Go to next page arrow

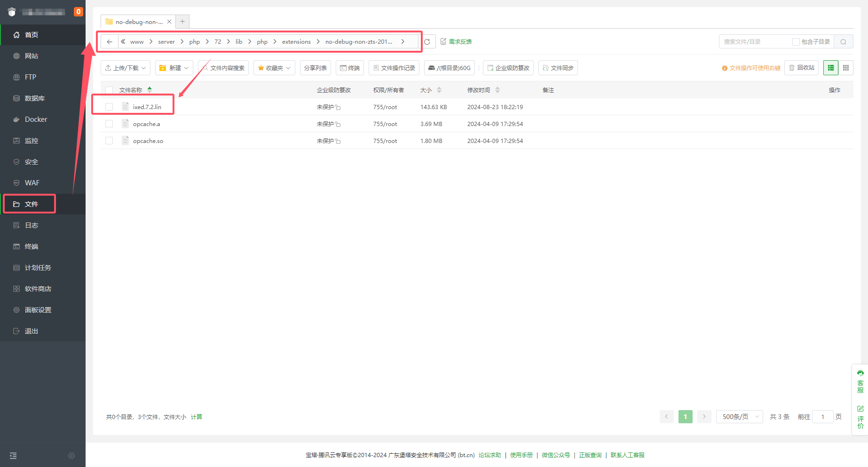tap(704, 417)
